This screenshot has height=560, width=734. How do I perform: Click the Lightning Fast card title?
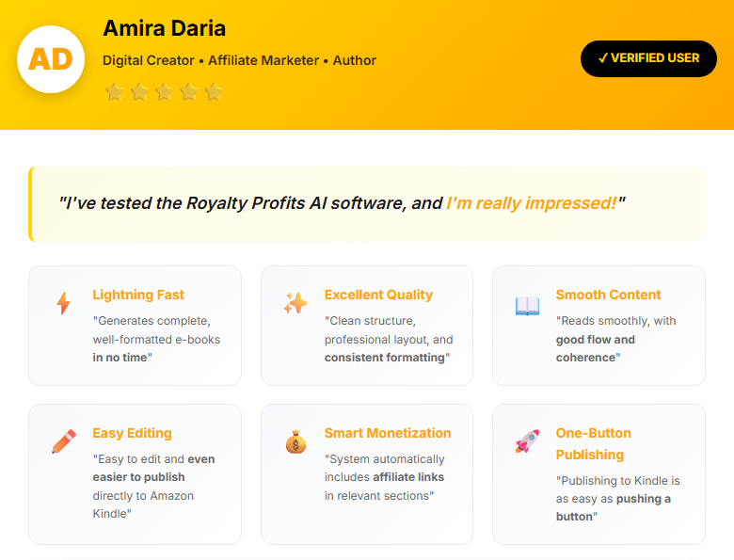(138, 295)
